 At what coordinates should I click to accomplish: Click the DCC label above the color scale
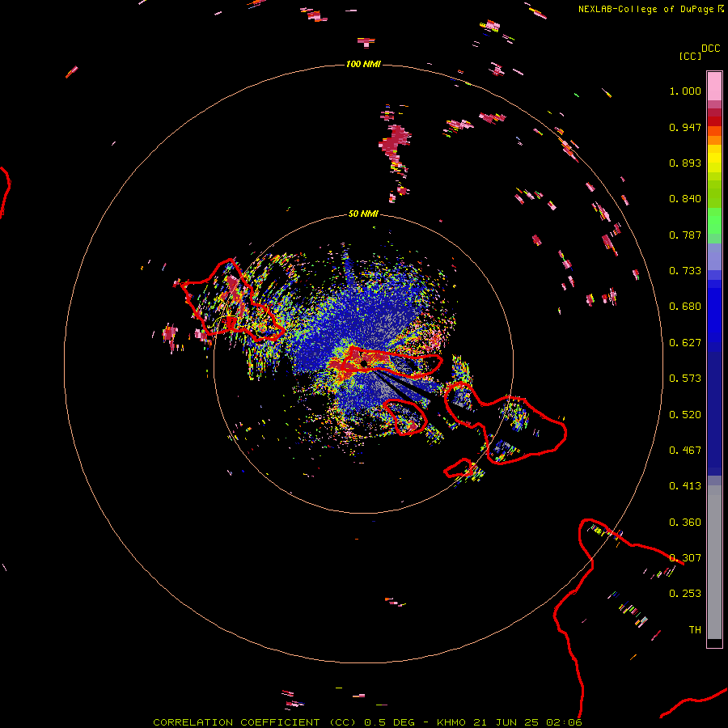[711, 49]
